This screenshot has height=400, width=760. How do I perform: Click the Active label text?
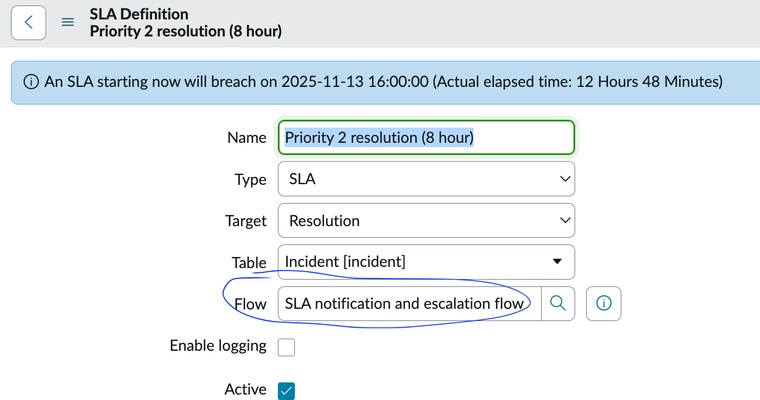click(x=245, y=390)
